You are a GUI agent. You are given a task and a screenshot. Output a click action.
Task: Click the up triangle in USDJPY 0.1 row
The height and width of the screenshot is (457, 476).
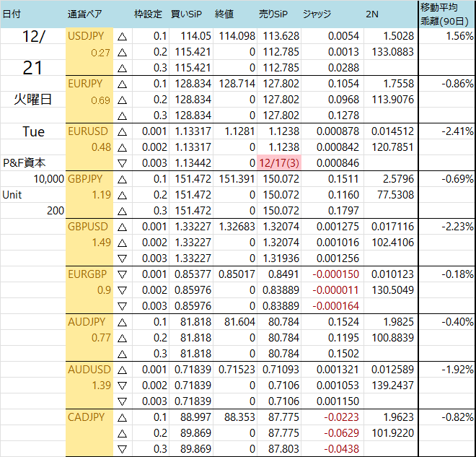pyautogui.click(x=123, y=37)
